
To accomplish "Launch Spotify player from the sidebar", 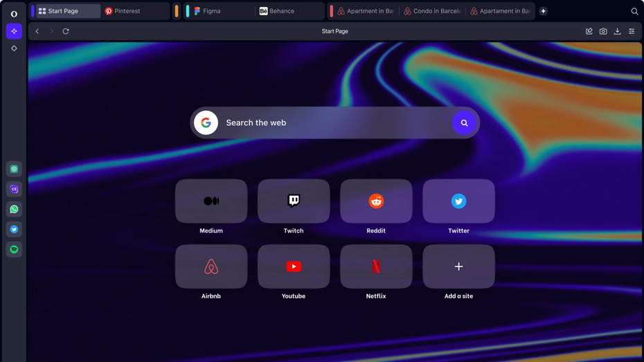I will point(14,249).
